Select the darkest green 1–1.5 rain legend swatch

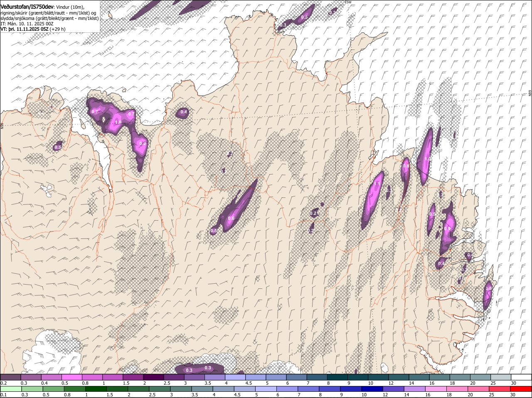click(x=96, y=389)
